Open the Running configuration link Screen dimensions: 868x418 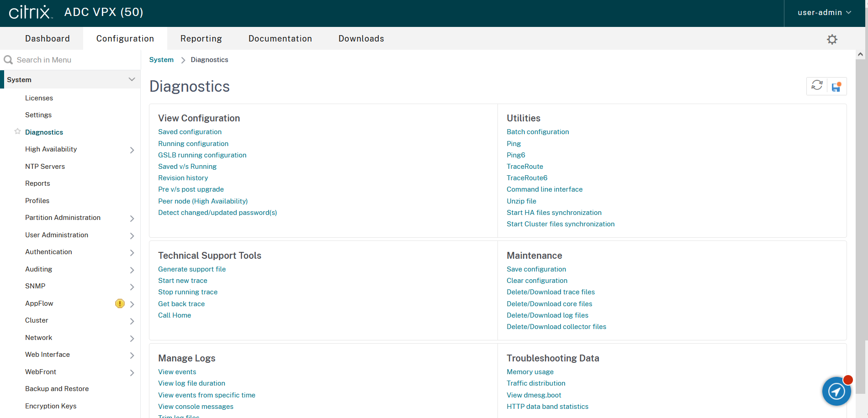click(193, 144)
